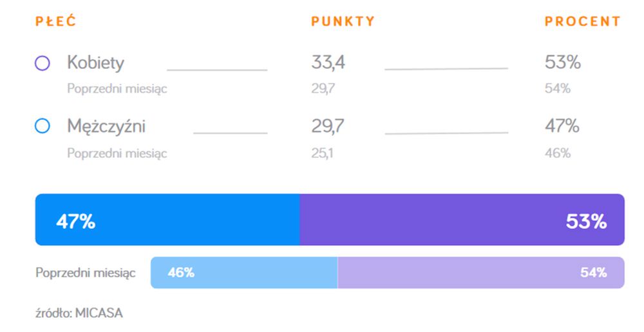This screenshot has height=332, width=644.
Task: Click the blue circle beside Mężczyźni
Action: (x=42, y=127)
